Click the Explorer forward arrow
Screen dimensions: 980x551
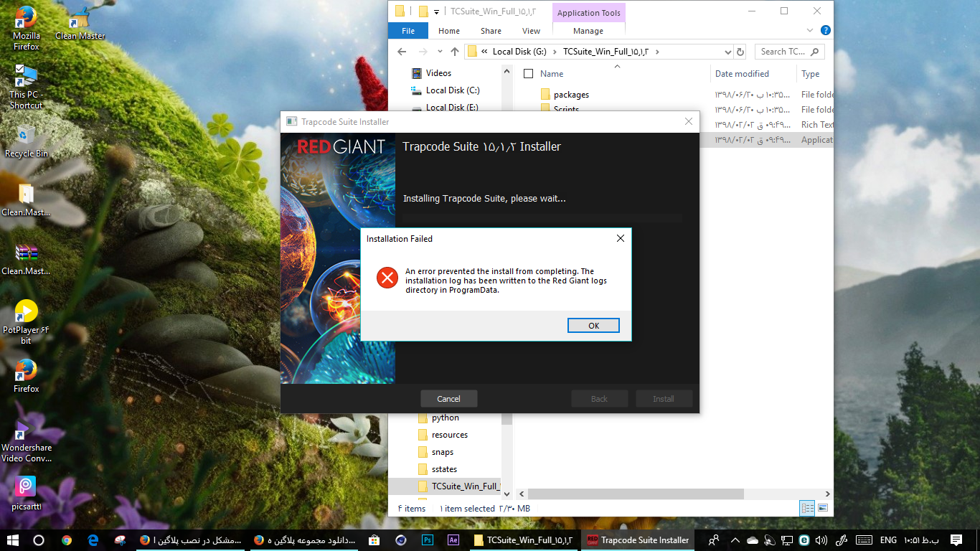423,52
